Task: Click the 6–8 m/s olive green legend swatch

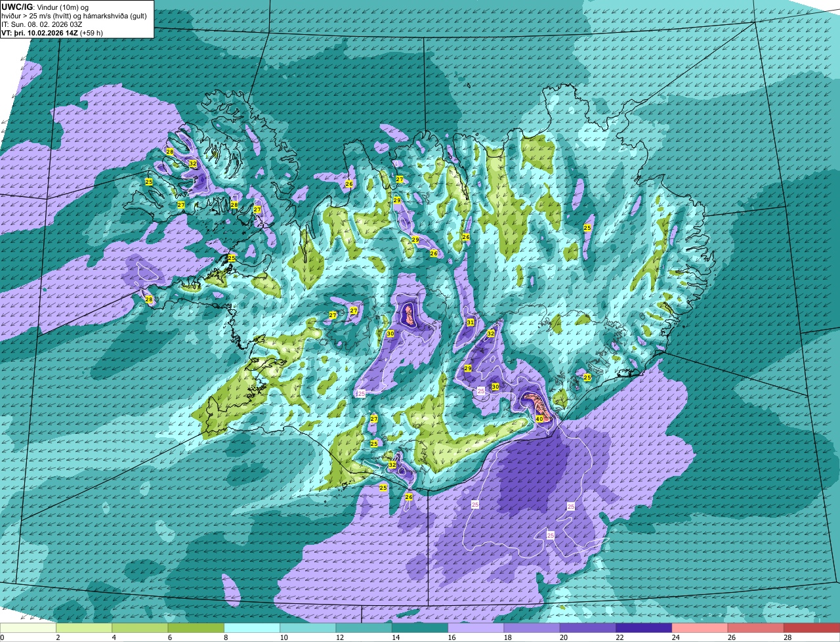Action: pos(196,628)
